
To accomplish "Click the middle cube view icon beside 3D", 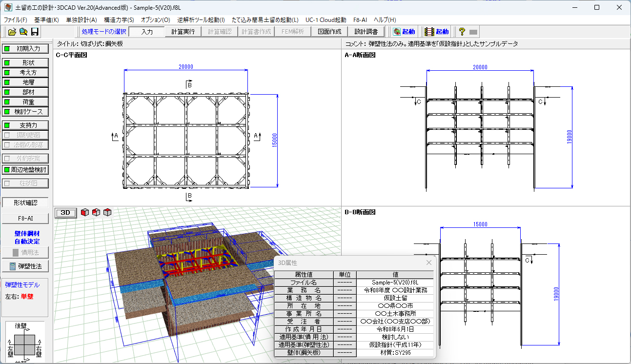I will click(x=96, y=212).
